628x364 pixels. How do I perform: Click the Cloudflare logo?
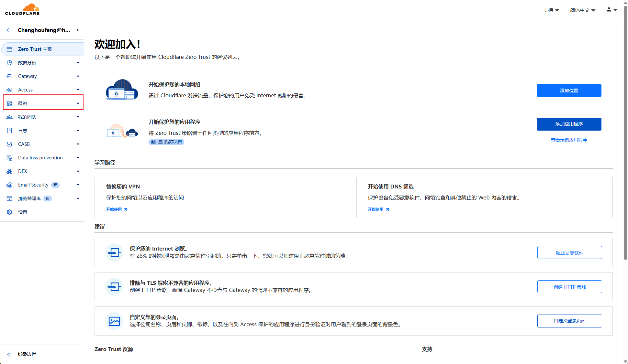pos(22,9)
